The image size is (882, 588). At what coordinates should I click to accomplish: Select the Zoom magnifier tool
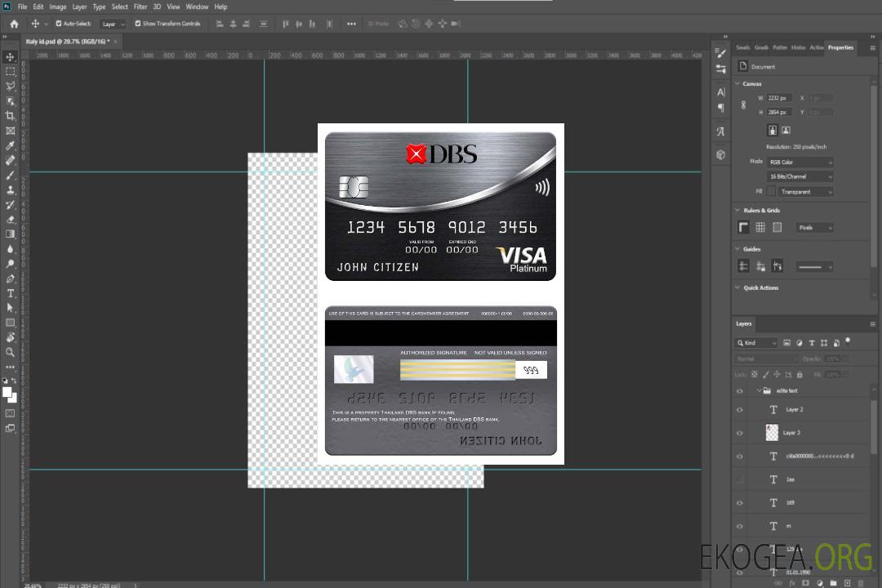[x=10, y=352]
